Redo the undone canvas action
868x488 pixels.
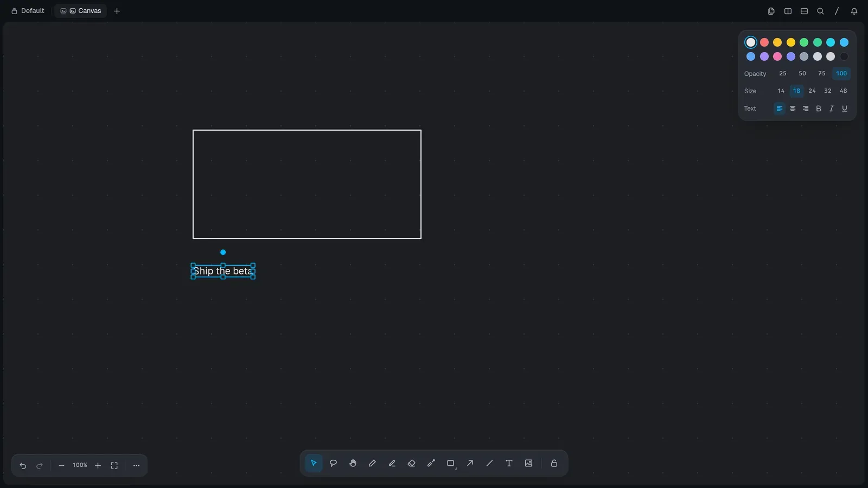(x=40, y=465)
